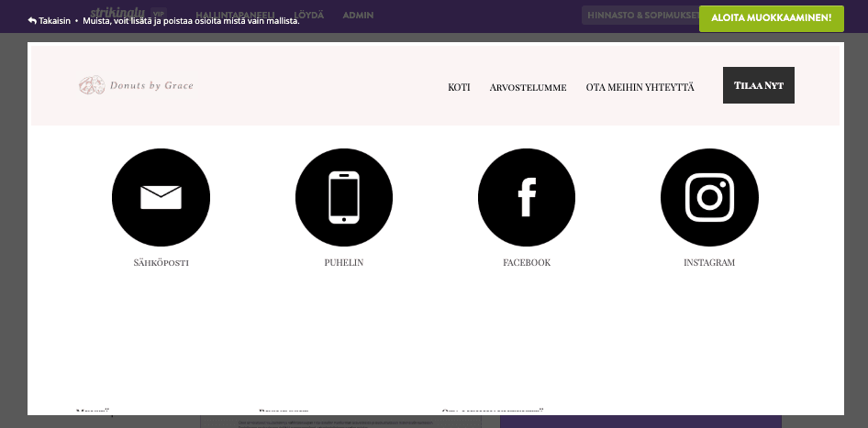Click the Sähköposti label
This screenshot has width=868, height=428.
pyautogui.click(x=161, y=263)
